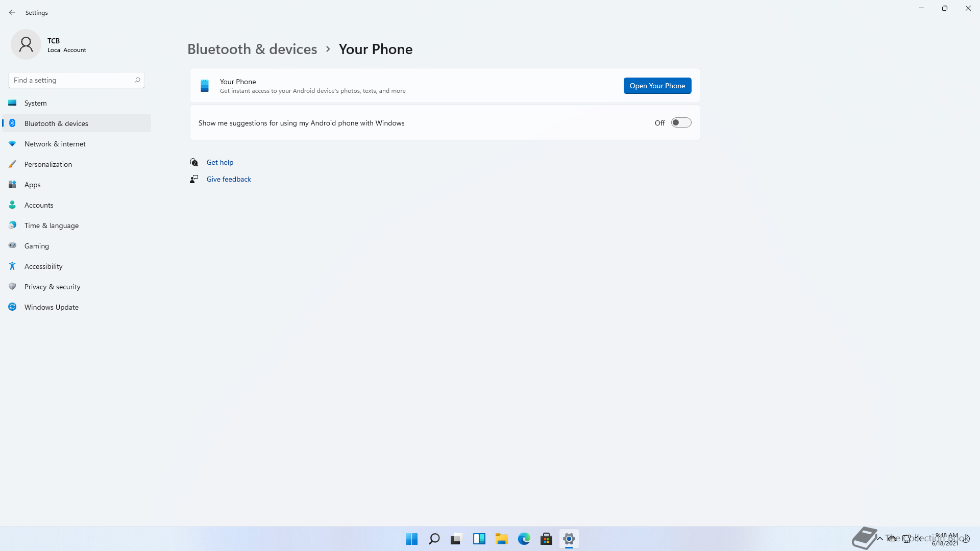This screenshot has height=551, width=980.
Task: Follow the Give feedback link
Action: tap(229, 179)
